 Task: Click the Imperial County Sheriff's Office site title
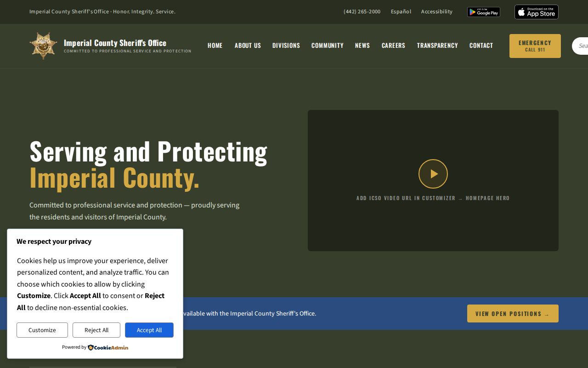[115, 43]
